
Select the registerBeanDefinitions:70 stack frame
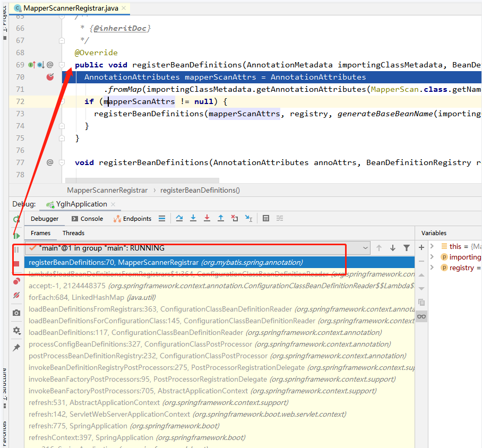tap(219, 262)
